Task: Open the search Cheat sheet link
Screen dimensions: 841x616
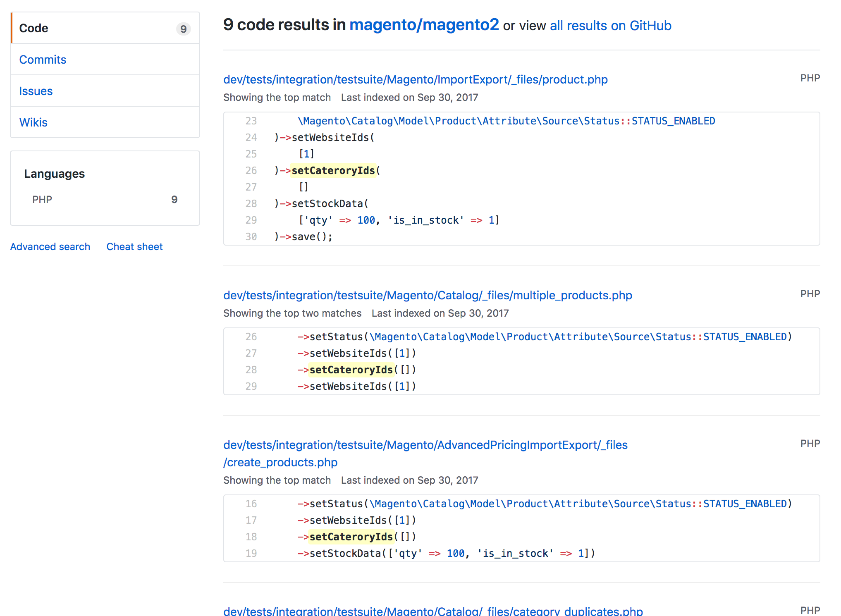Action: tap(134, 246)
